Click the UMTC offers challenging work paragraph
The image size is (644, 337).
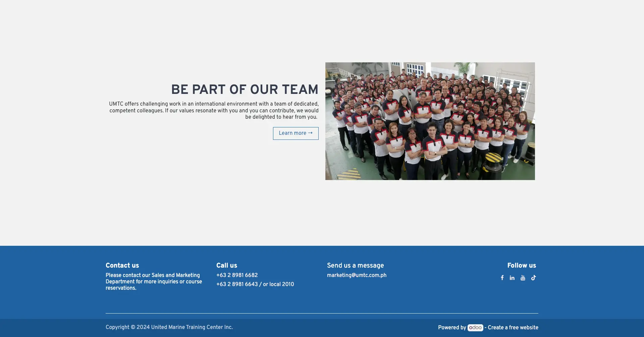[214, 111]
